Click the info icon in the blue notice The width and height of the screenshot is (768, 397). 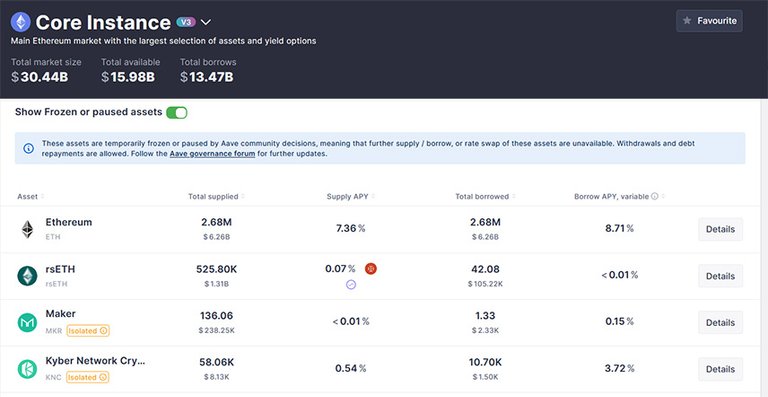29,148
